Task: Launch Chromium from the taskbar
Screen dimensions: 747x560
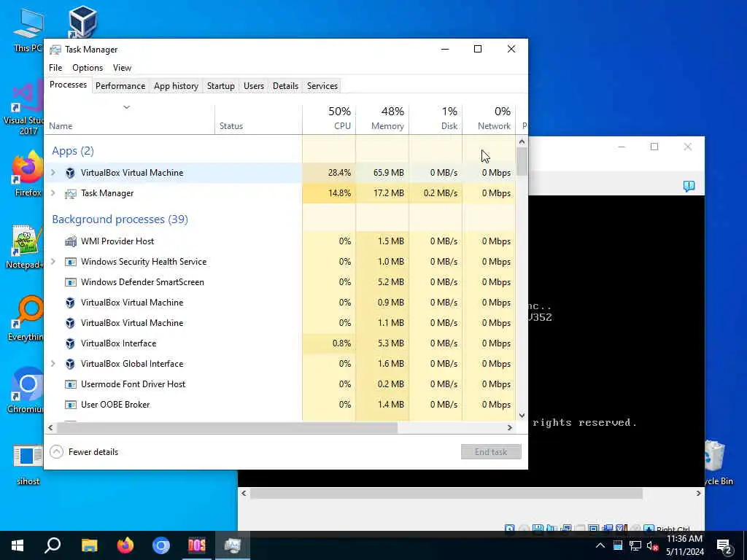Action: point(161,545)
